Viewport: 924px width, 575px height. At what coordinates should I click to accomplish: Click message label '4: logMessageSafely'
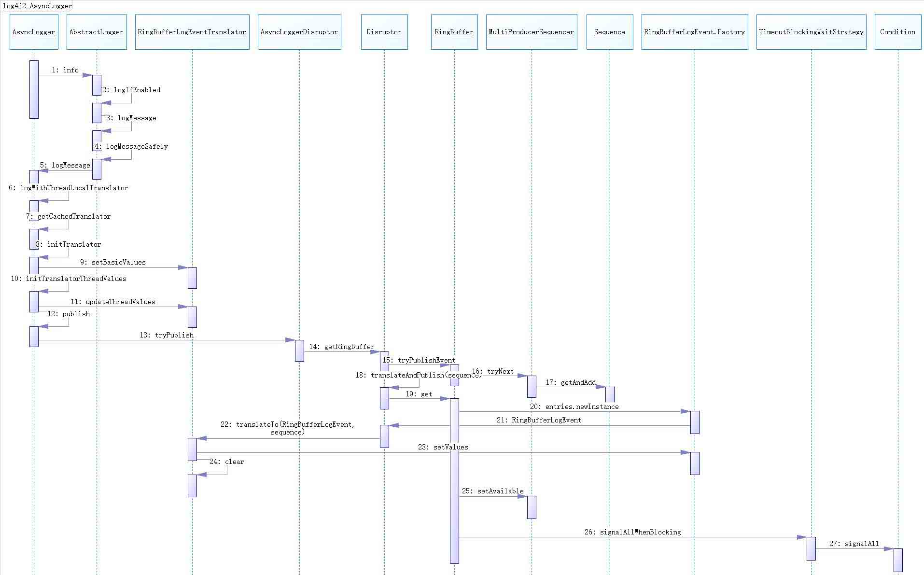coord(131,146)
